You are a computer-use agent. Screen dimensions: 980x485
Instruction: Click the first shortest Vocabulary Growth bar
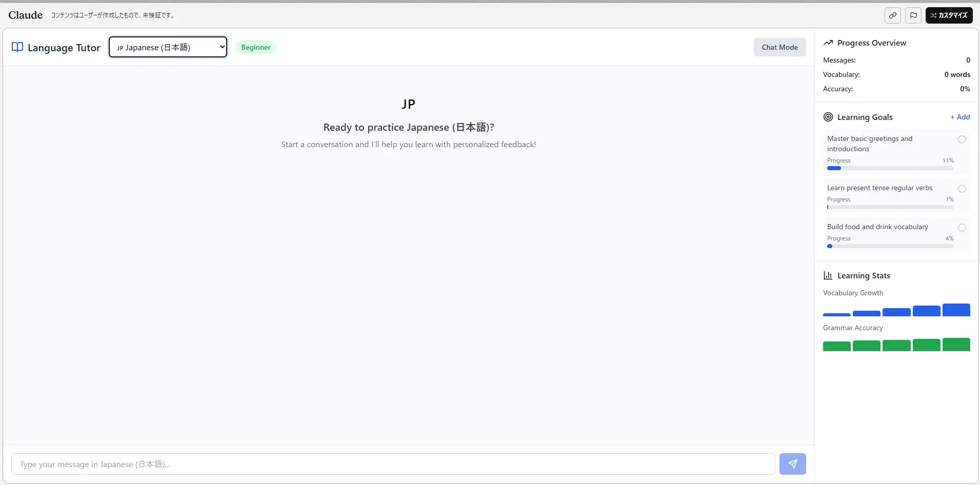(x=836, y=315)
